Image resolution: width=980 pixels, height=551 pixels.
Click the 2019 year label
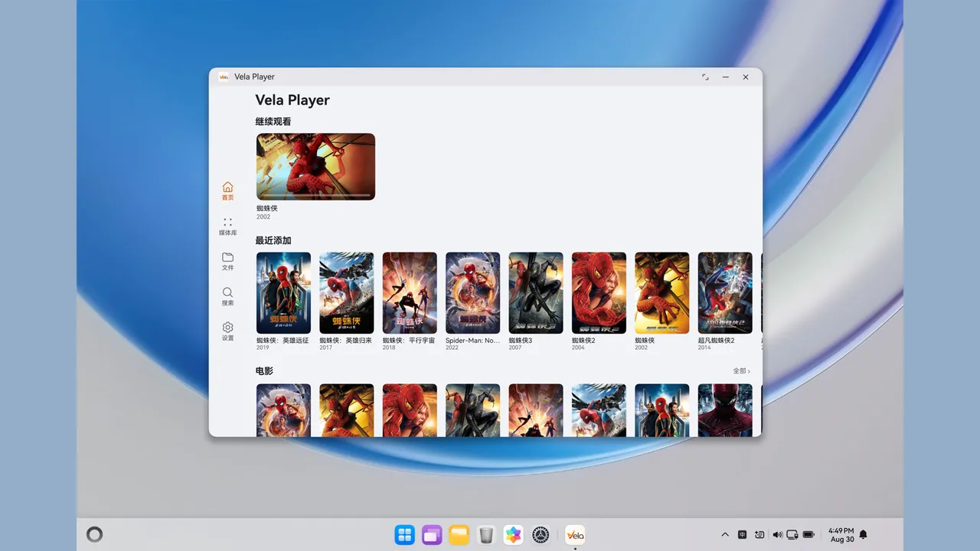263,348
